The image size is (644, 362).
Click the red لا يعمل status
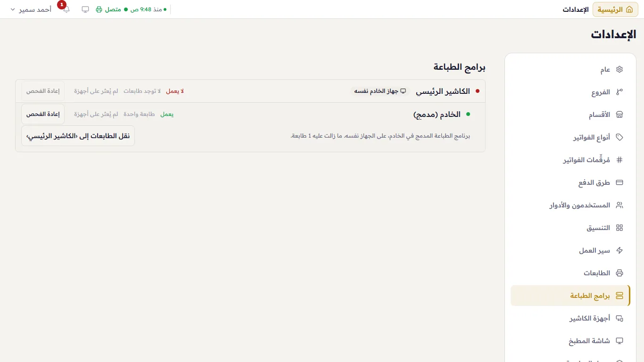pos(175,91)
